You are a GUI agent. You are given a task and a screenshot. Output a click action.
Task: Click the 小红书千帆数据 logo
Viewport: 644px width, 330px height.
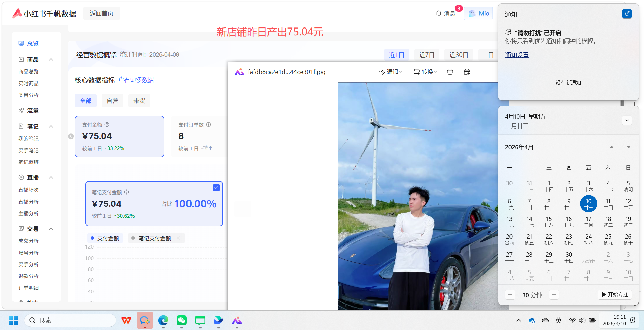point(44,13)
